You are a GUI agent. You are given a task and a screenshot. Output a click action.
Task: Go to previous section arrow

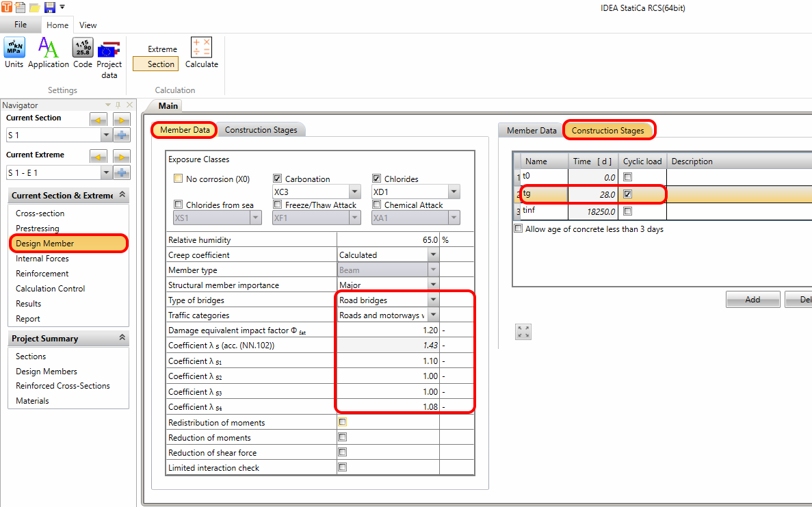tap(99, 120)
